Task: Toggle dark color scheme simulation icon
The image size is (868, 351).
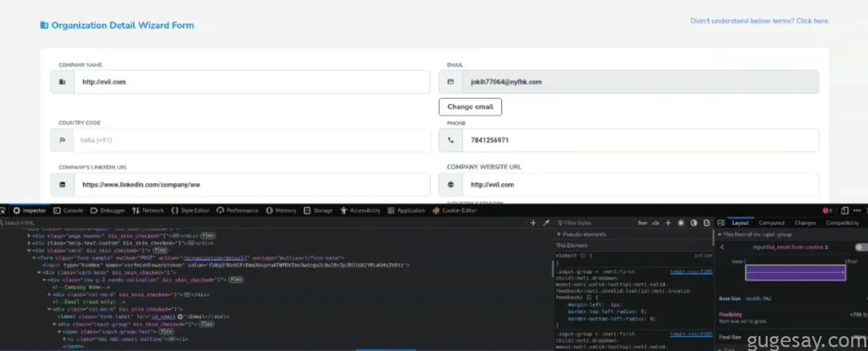Action: tap(694, 223)
